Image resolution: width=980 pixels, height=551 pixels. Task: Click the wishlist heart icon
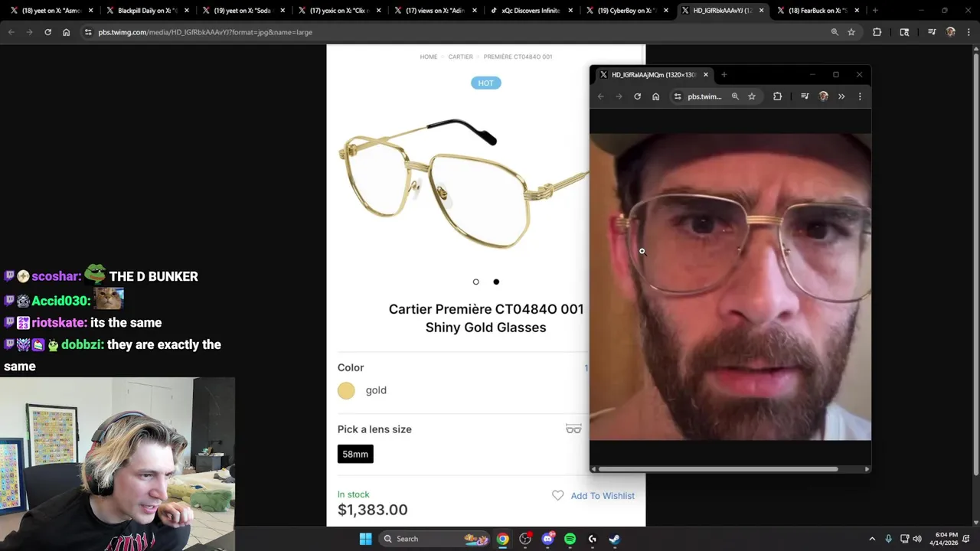[557, 496]
